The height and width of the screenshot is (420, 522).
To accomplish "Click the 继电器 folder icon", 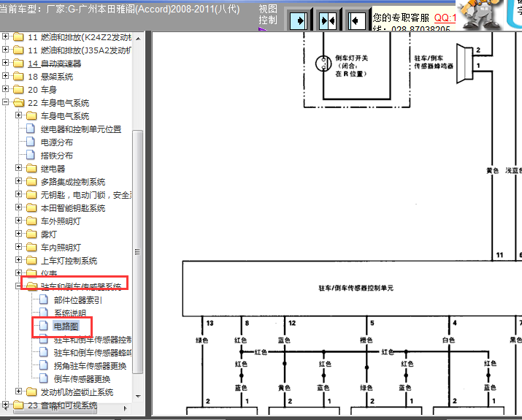I will [31, 169].
